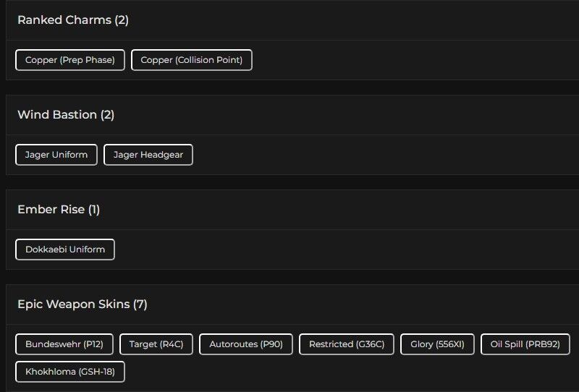Click the (7) count beside Epic Weapon Skins
The image size is (579, 392).
tap(140, 304)
